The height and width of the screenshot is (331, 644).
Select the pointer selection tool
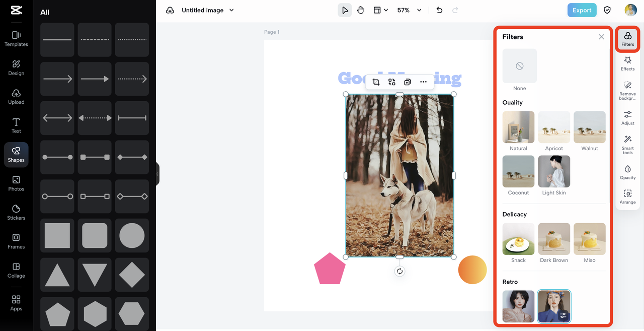point(345,10)
